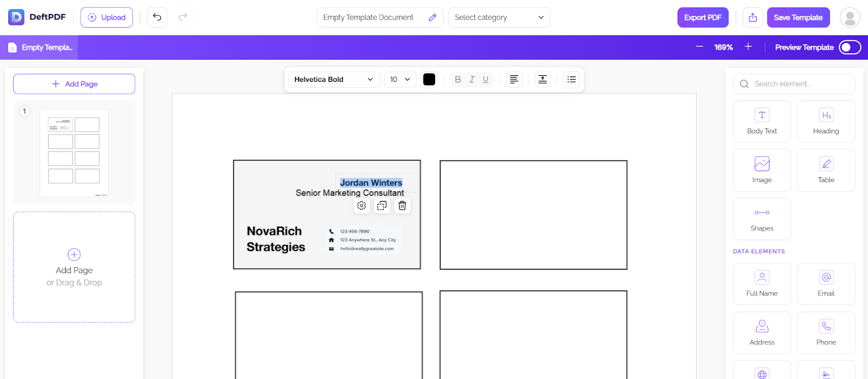Screen dimensions: 868x379
Task: Open the Select category dropdown
Action: click(499, 17)
